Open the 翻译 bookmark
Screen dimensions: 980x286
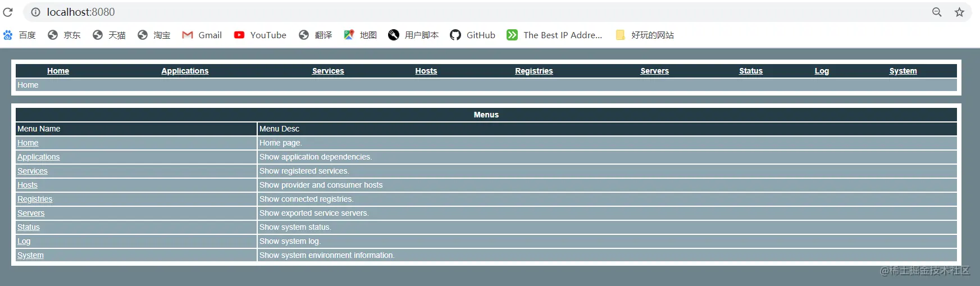pyautogui.click(x=315, y=35)
